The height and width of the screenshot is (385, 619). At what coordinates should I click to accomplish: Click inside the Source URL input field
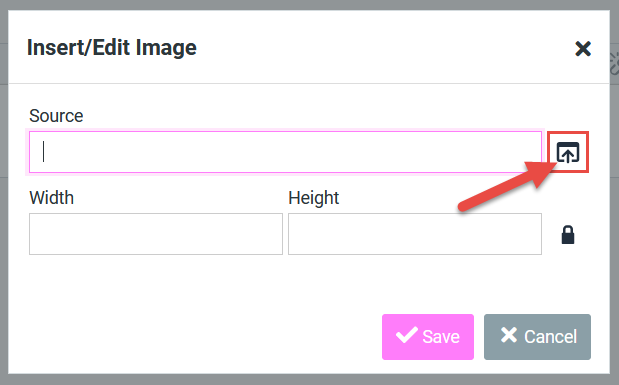tap(285, 152)
